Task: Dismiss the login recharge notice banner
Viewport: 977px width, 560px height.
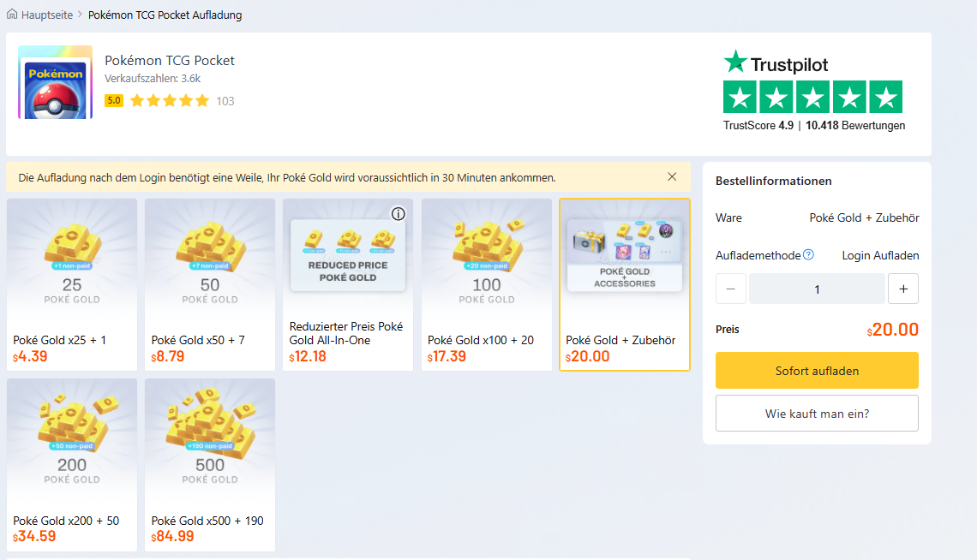Action: tap(672, 176)
